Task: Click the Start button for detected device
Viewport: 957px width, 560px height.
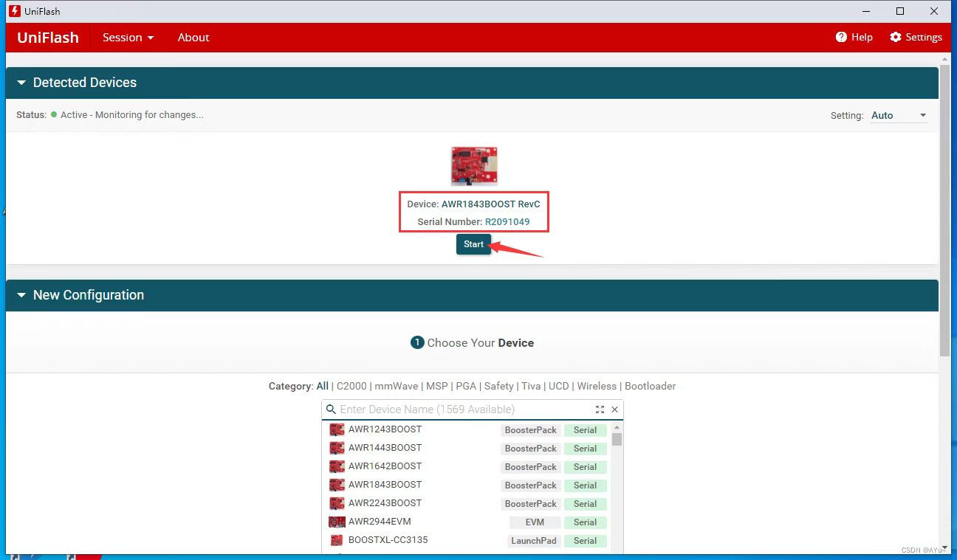Action: pyautogui.click(x=473, y=244)
